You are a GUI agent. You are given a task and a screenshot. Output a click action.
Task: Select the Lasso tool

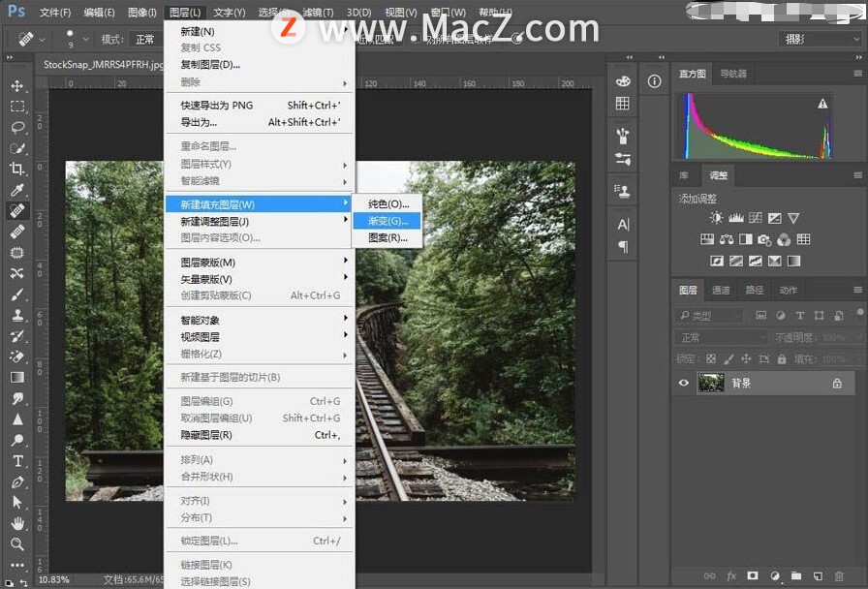click(x=17, y=127)
